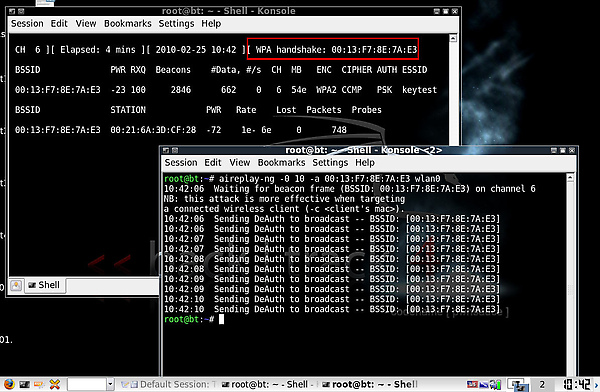Click WPA handshake text in airodump header
600x392 pixels.
click(x=336, y=50)
